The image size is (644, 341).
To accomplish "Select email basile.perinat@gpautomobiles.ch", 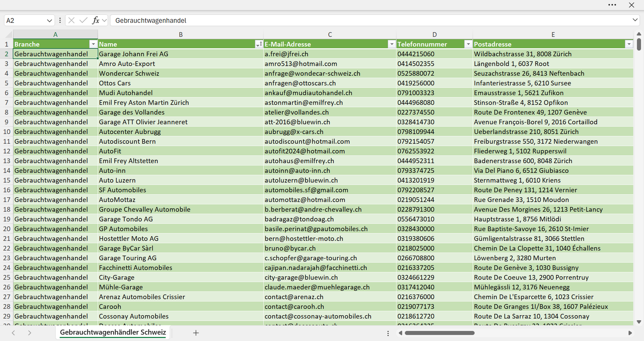I will pos(330,229).
